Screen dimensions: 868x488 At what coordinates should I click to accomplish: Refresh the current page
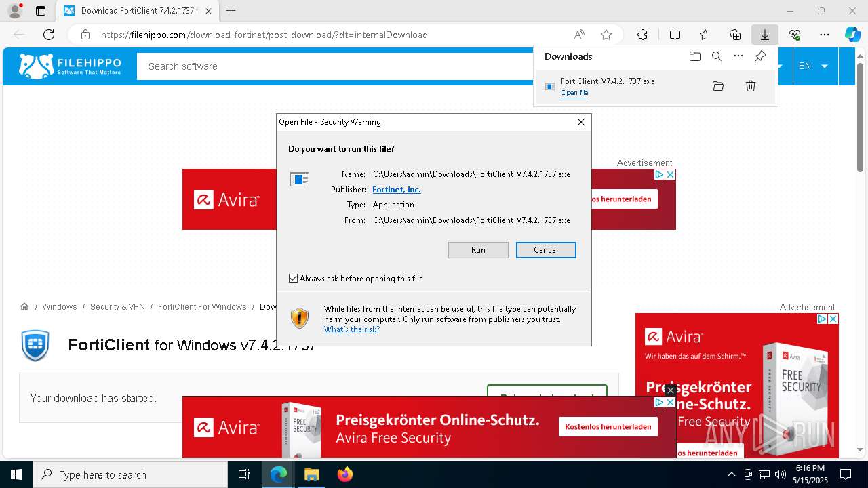[49, 35]
